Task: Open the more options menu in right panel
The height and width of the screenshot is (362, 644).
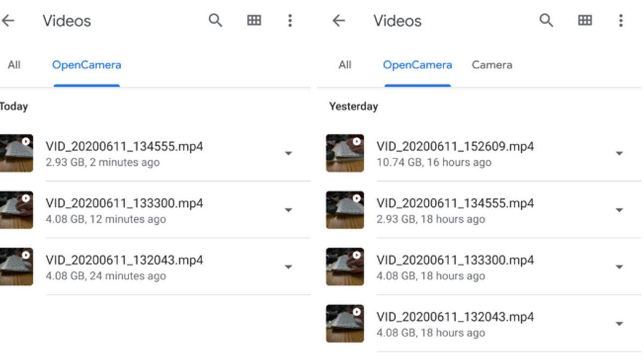Action: 620,21
